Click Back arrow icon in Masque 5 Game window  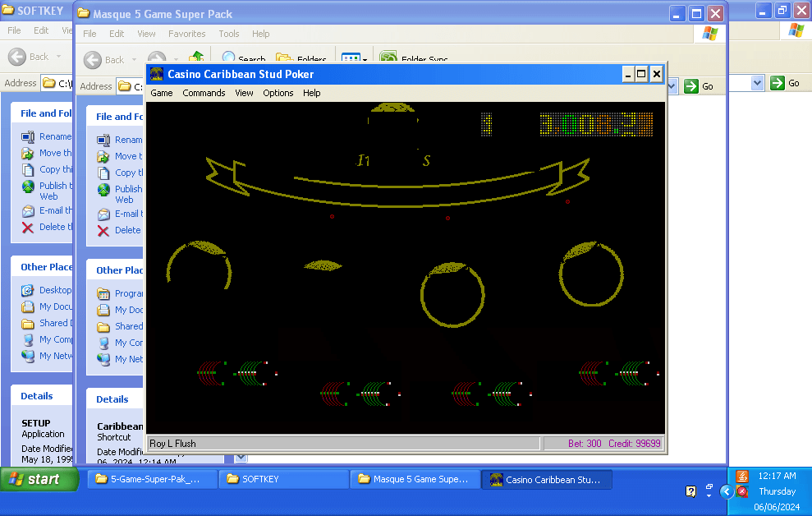93,60
